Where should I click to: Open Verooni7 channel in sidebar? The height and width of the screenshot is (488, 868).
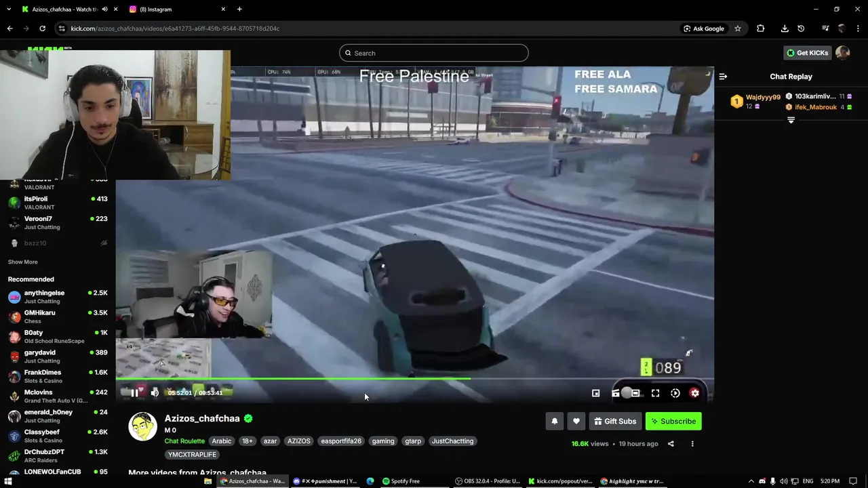click(x=58, y=222)
